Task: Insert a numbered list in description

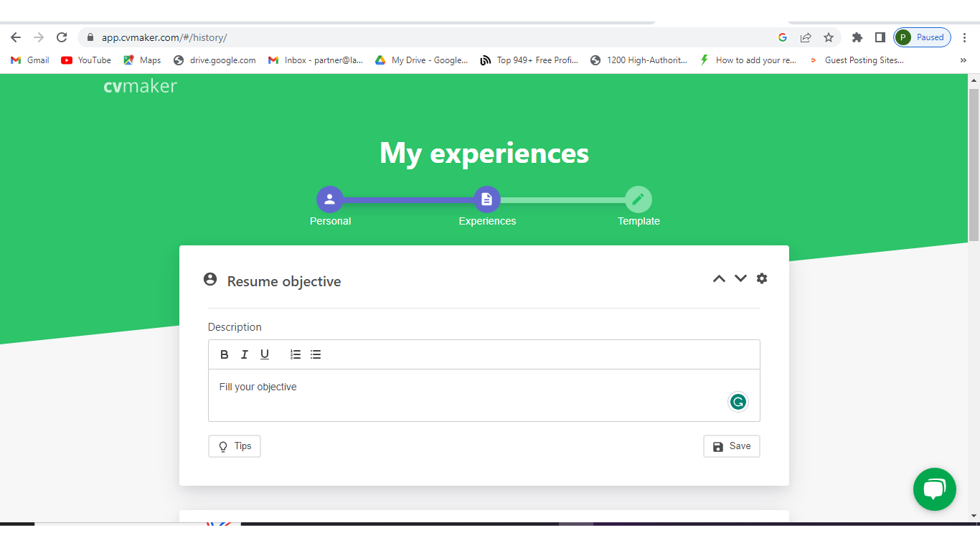Action: (x=296, y=354)
